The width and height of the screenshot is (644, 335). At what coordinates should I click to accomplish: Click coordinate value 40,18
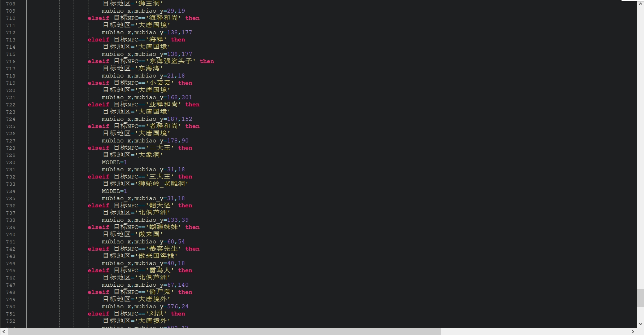pyautogui.click(x=176, y=263)
